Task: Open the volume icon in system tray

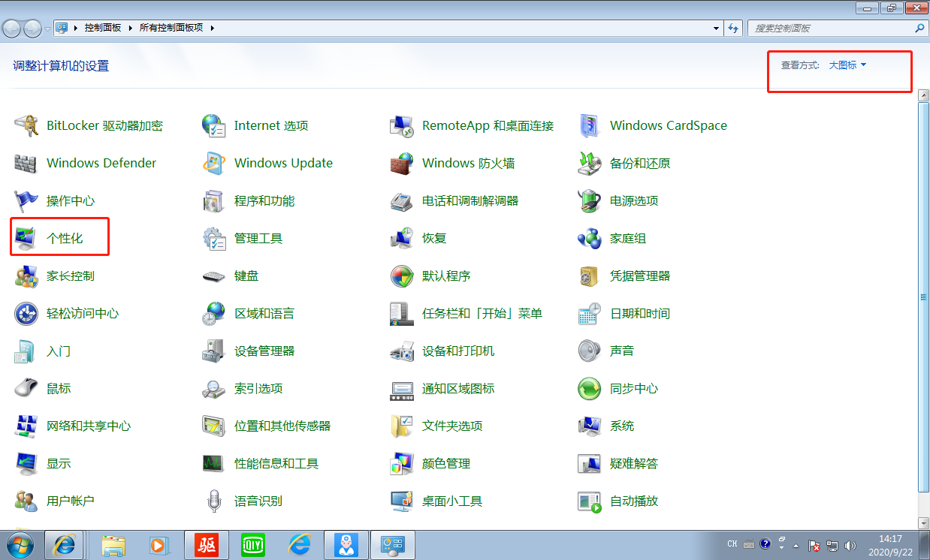Action: tap(850, 545)
